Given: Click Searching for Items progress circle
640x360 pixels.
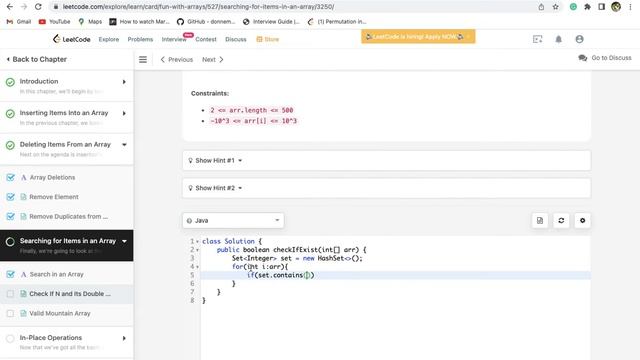Looking at the screenshot, I should (10, 242).
